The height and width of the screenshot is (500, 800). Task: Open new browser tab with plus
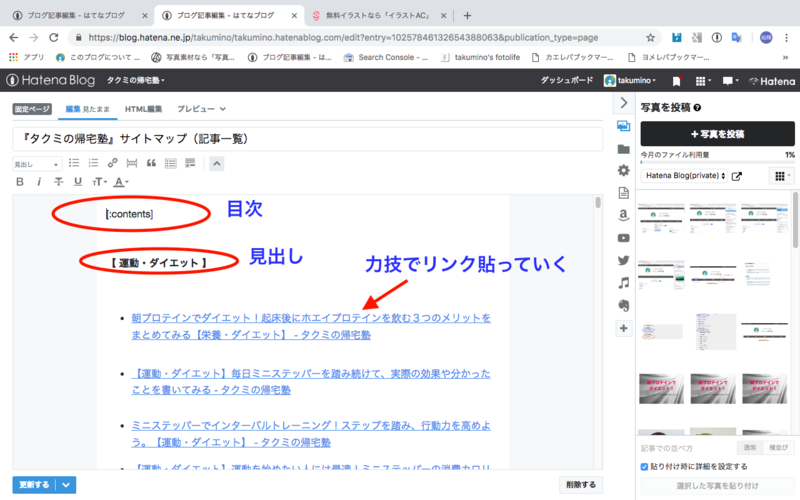click(x=467, y=16)
